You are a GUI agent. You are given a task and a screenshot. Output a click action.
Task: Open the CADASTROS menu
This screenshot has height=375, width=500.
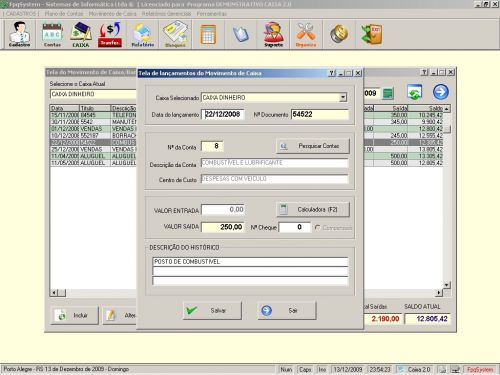21,14
